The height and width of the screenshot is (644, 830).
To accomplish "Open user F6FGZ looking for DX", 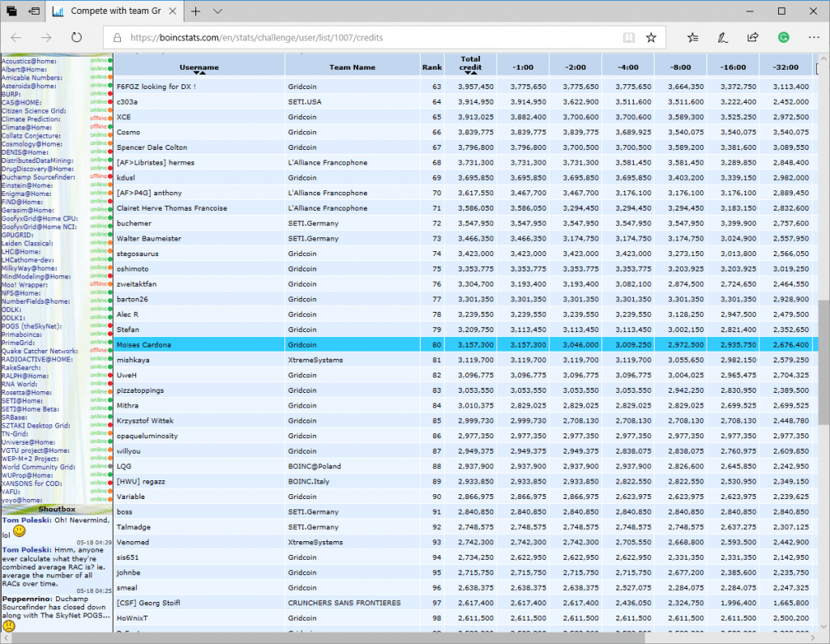I will (x=156, y=87).
